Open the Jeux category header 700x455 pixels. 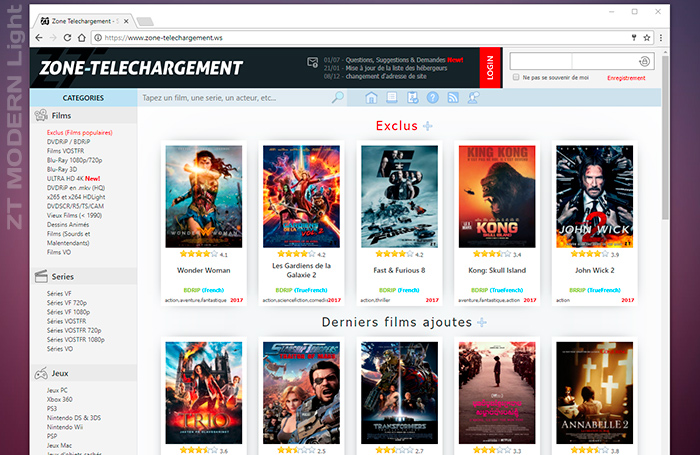(x=84, y=373)
